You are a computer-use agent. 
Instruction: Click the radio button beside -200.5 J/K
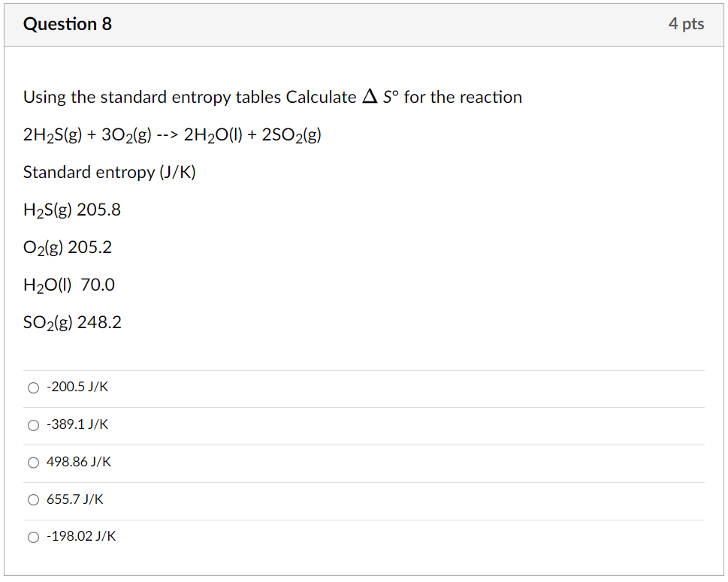pos(33,387)
